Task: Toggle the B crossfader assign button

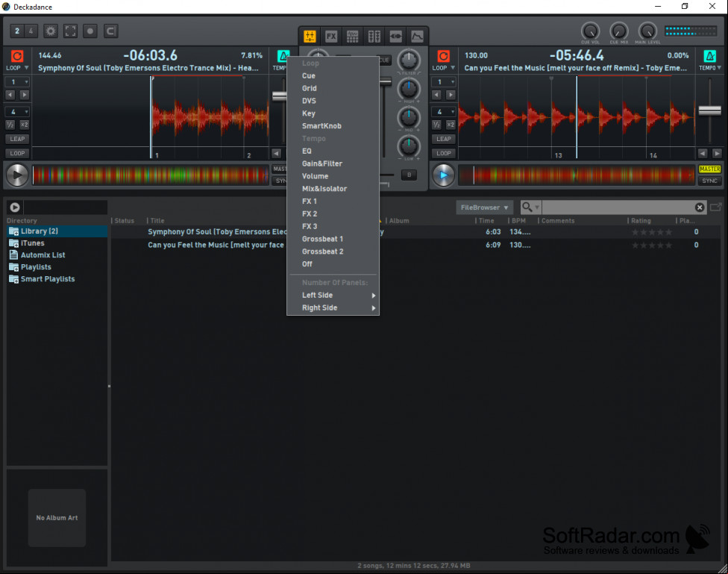Action: [x=409, y=175]
